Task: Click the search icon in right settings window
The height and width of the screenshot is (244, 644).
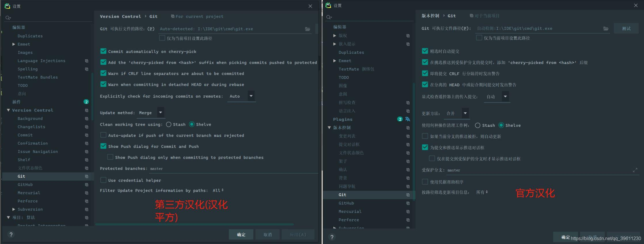Action: 329,17
